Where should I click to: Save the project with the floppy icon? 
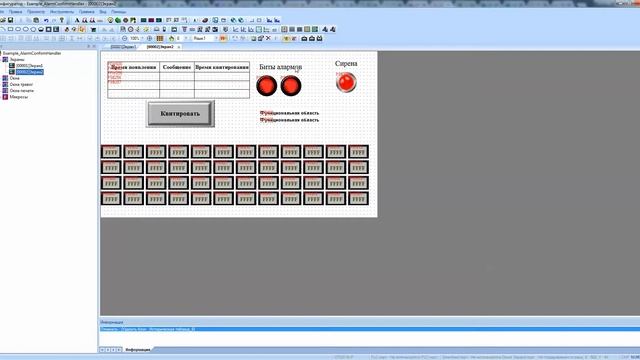[10, 20]
